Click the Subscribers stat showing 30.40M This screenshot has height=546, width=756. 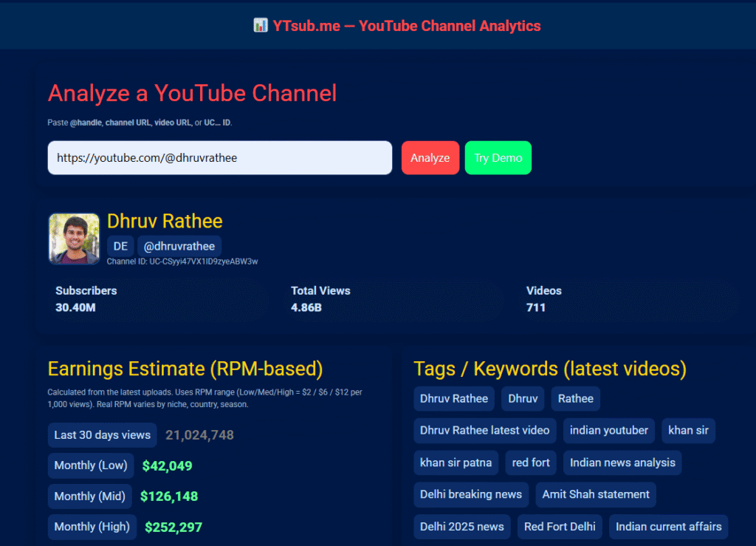tap(76, 307)
